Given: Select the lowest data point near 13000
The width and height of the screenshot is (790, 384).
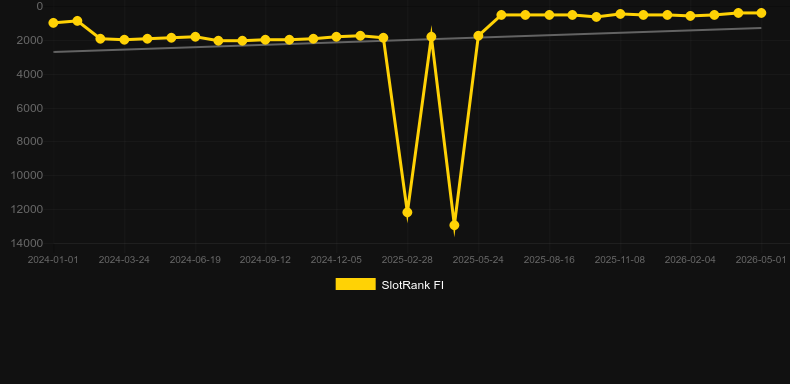Looking at the screenshot, I should tap(454, 225).
